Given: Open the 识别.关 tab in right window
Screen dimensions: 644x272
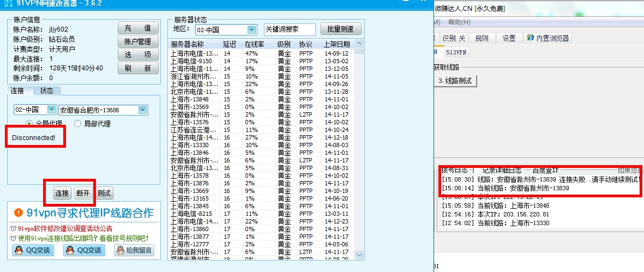Looking at the screenshot, I should (x=454, y=39).
